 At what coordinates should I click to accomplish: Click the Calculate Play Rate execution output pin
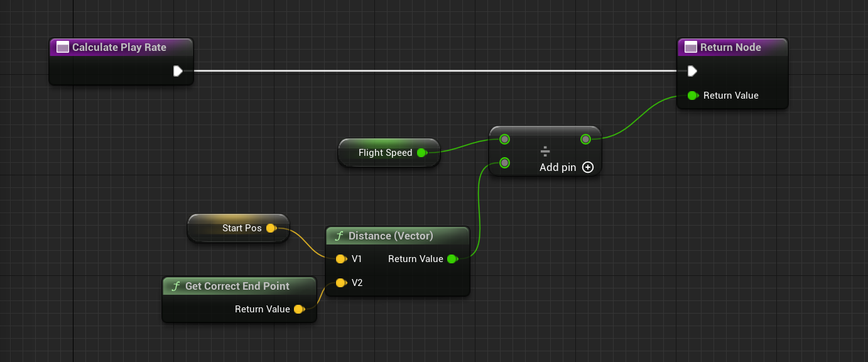pos(178,71)
